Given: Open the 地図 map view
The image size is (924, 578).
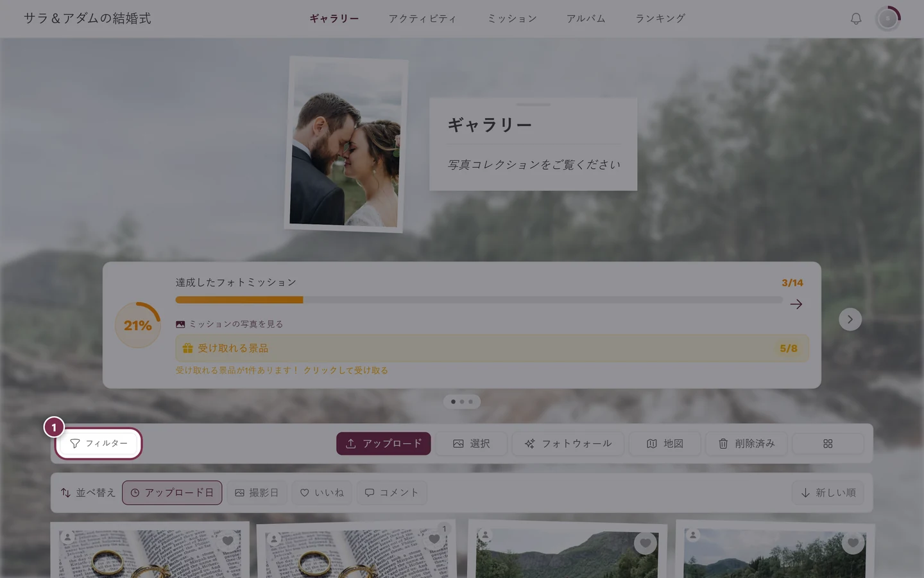Looking at the screenshot, I should [665, 444].
